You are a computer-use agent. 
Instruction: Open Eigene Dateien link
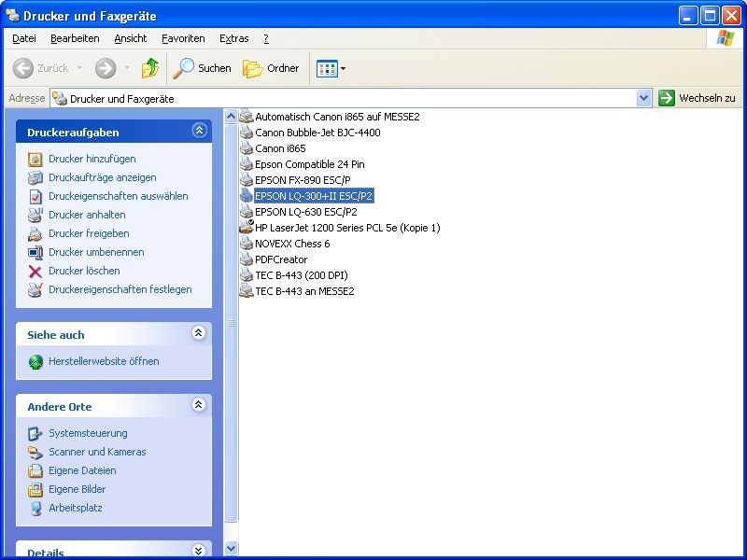(82, 470)
